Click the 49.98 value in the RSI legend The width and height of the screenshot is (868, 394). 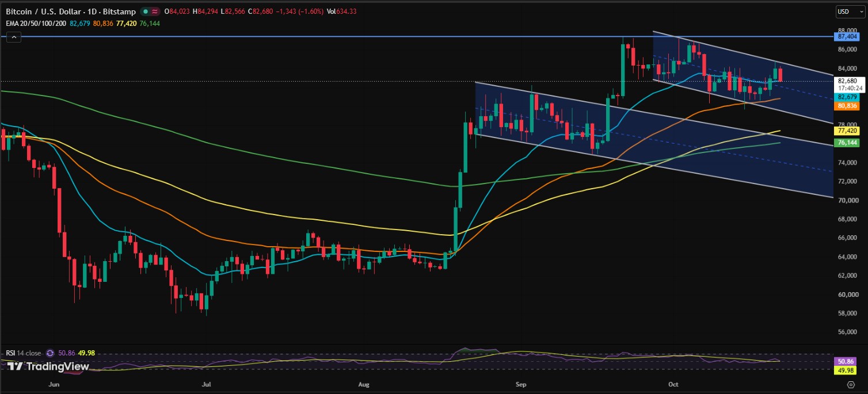87,353
